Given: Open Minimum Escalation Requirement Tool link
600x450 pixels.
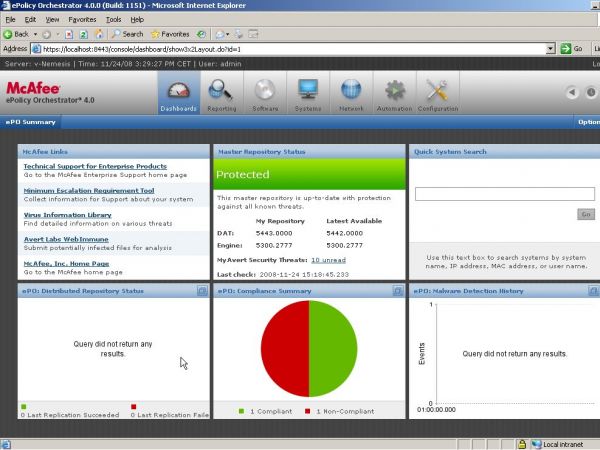Looking at the screenshot, I should [x=89, y=191].
